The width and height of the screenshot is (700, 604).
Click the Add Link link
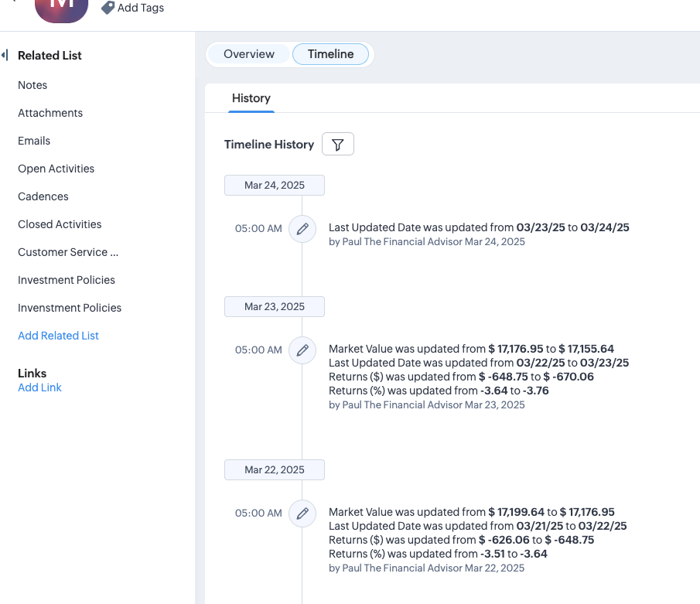(39, 387)
